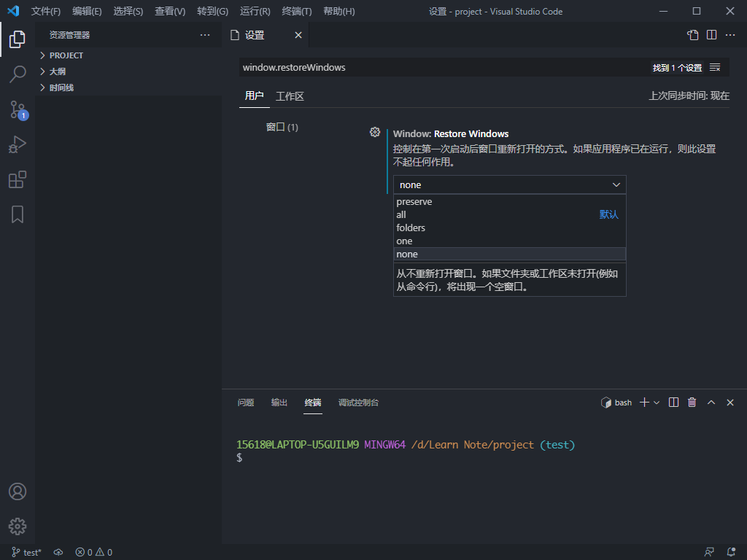Open terminal launch profile dropdown arrow
Image resolution: width=747 pixels, height=560 pixels.
[x=657, y=402]
